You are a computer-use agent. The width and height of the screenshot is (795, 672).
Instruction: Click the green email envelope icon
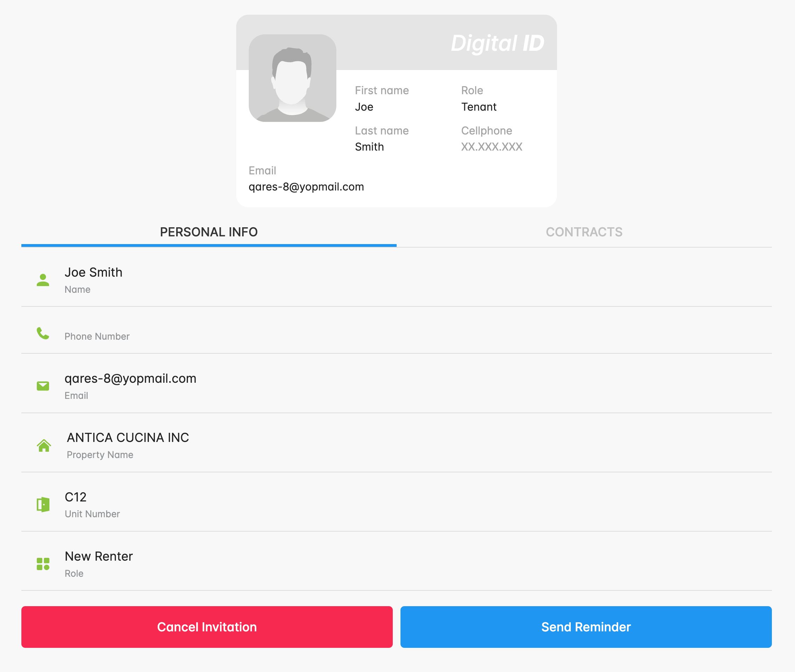[43, 386]
